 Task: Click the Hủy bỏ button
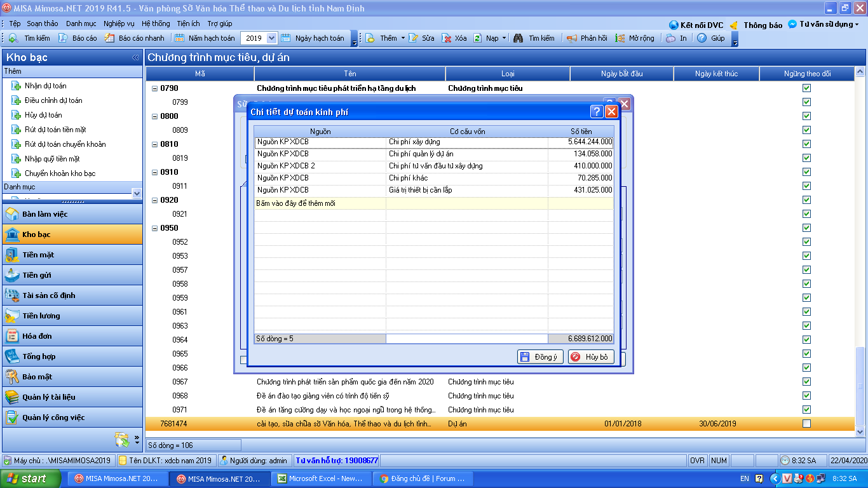591,357
